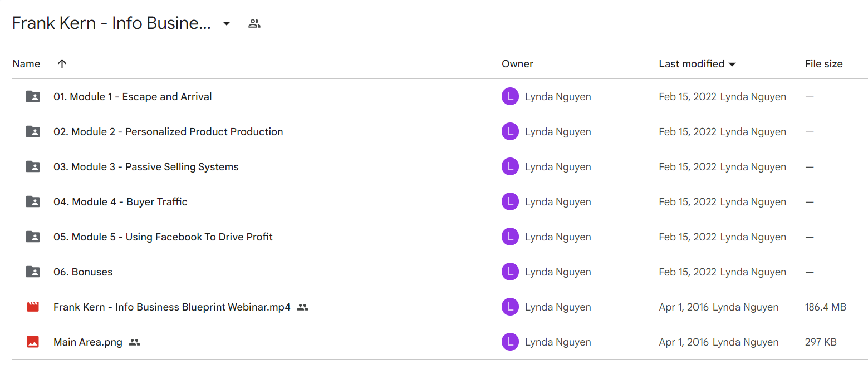The image size is (868, 379).
Task: Open 03. Module 3 - Passive Selling Systems
Action: pos(146,167)
